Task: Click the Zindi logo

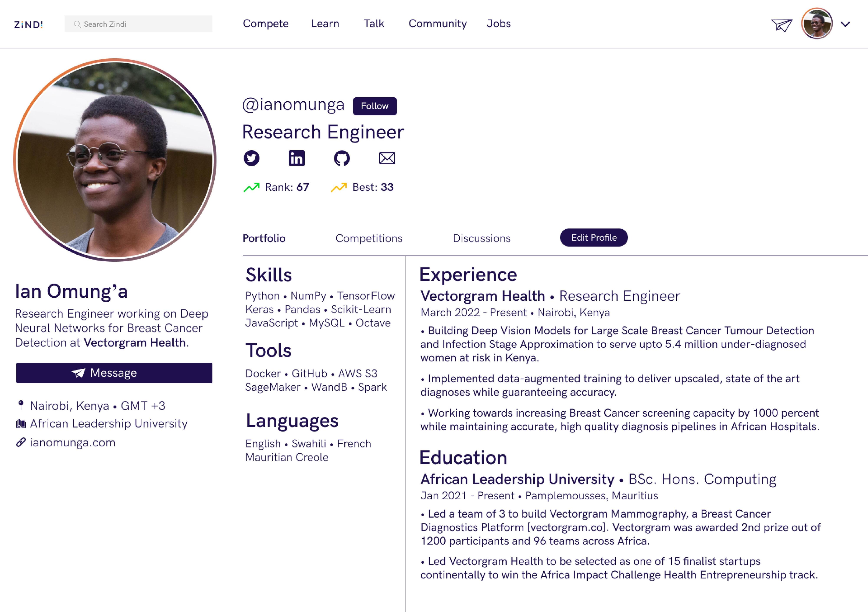Action: click(28, 25)
